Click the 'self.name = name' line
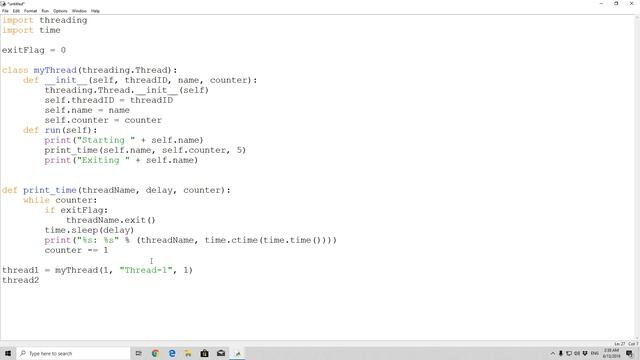 87,110
